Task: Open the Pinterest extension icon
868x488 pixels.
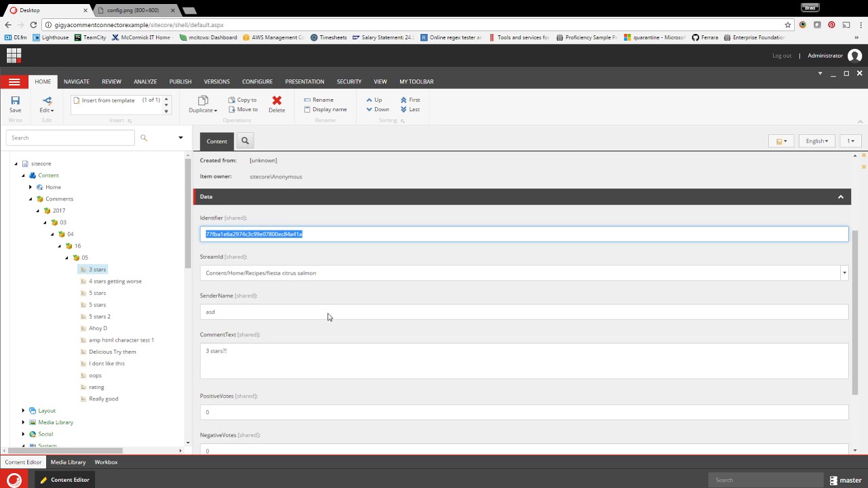Action: [x=831, y=24]
